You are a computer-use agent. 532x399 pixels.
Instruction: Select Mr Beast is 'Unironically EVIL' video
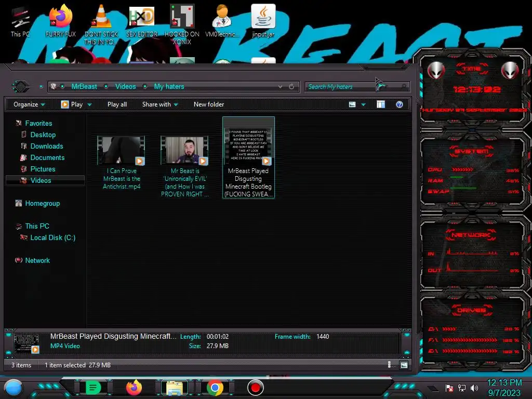(x=185, y=167)
